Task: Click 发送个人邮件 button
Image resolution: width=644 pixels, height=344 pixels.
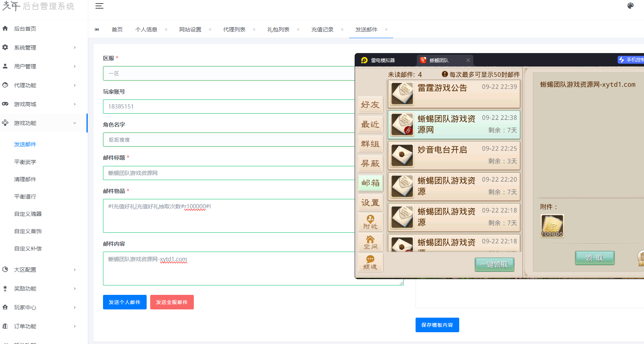Action: (x=125, y=302)
